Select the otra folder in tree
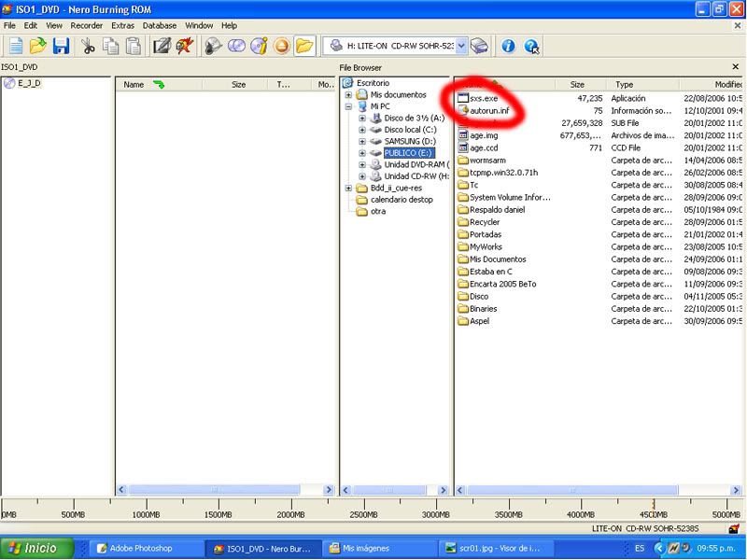Image resolution: width=747 pixels, height=560 pixels. point(378,212)
